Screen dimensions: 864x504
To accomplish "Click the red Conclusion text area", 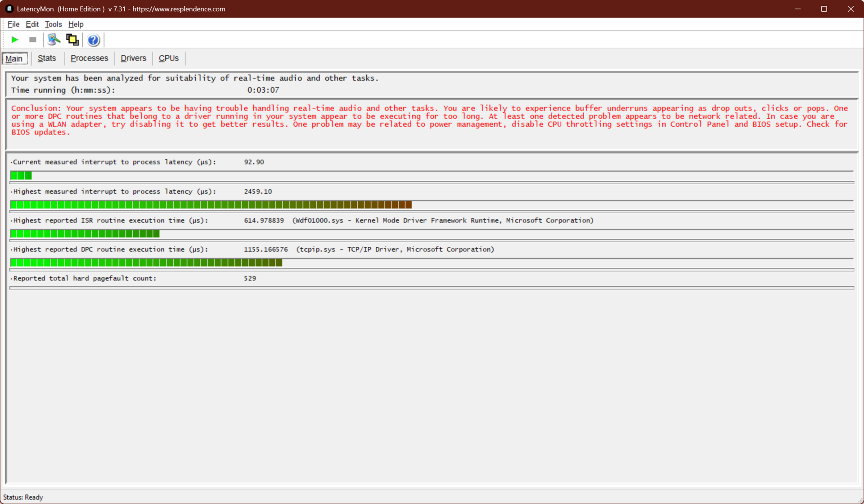I will 430,120.
